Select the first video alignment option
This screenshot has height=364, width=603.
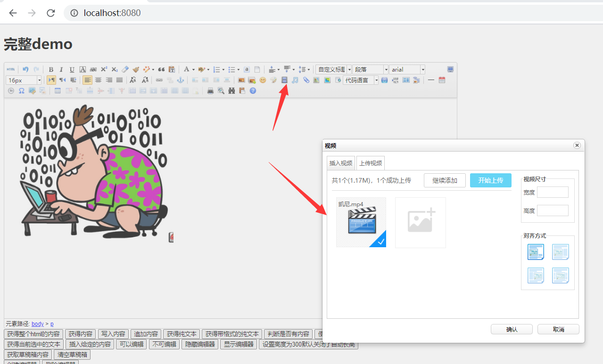tap(536, 252)
